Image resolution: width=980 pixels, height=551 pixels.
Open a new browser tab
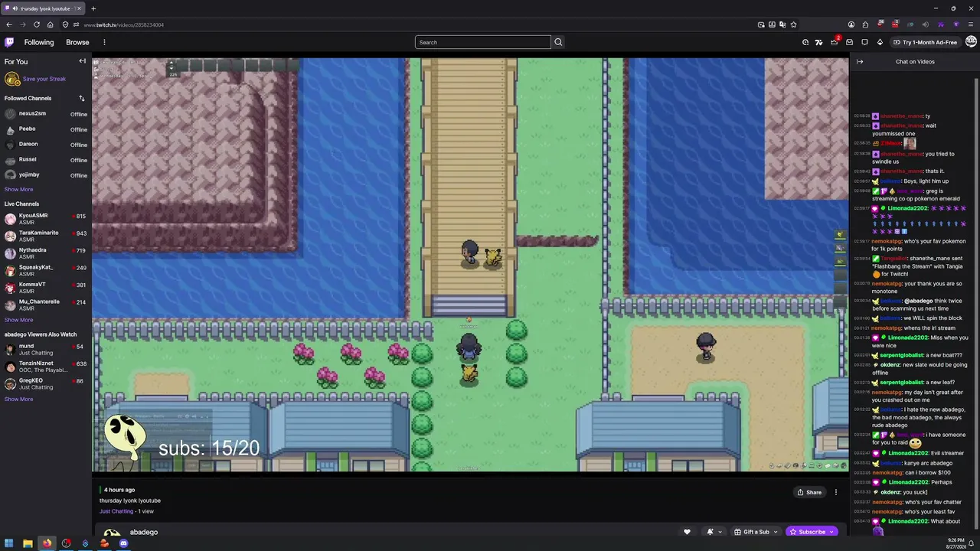pos(93,8)
